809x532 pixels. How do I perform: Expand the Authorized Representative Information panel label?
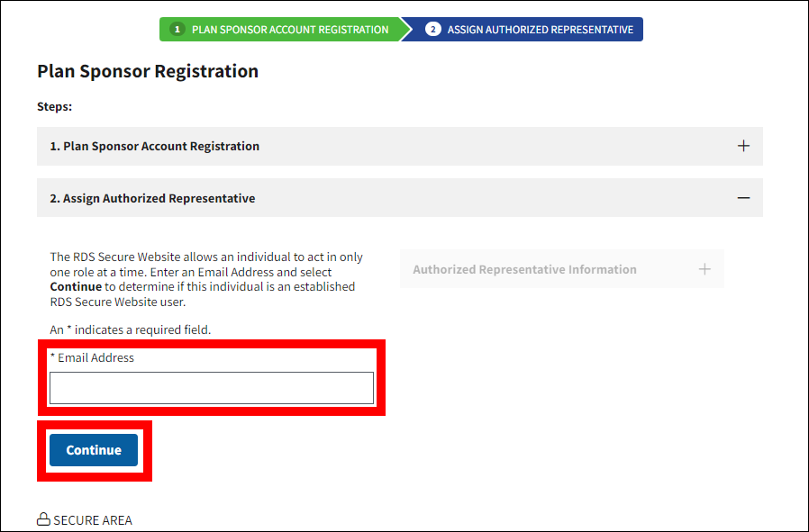coord(524,269)
